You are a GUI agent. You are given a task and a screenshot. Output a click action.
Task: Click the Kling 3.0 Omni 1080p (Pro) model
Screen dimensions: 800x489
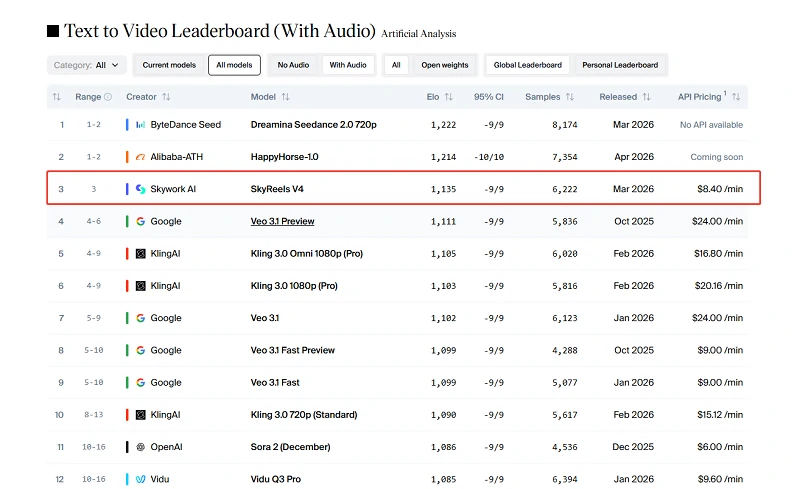click(307, 254)
